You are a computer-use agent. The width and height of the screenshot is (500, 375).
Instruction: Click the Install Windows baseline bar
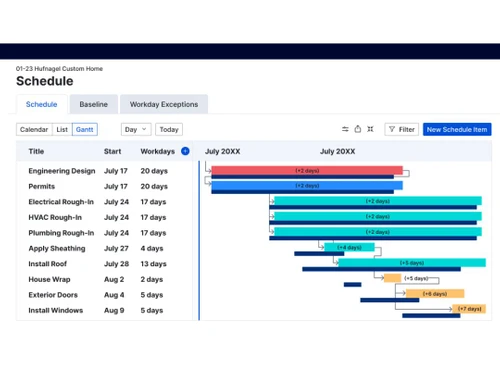pos(431,315)
